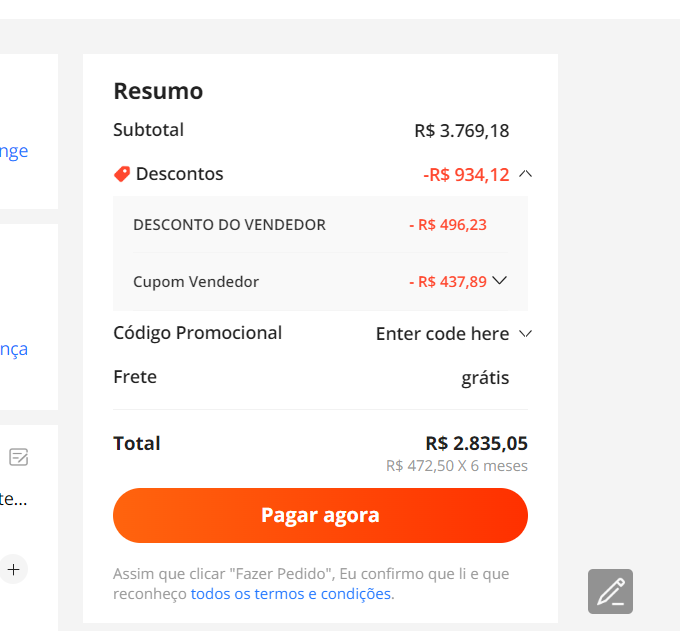
Task: Click the partial blue "nge" link
Action: tap(14, 151)
